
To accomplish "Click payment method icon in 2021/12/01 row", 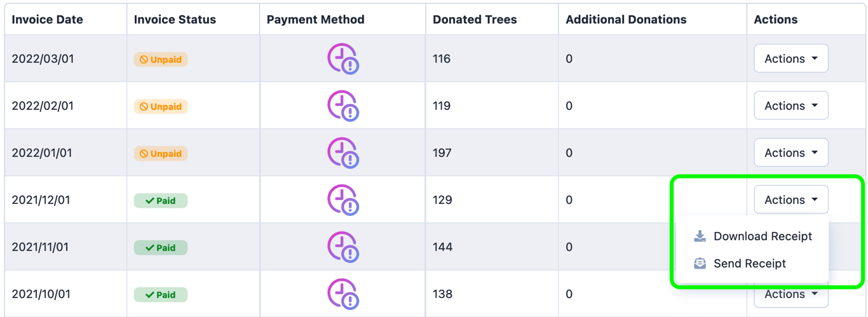I will (x=343, y=200).
